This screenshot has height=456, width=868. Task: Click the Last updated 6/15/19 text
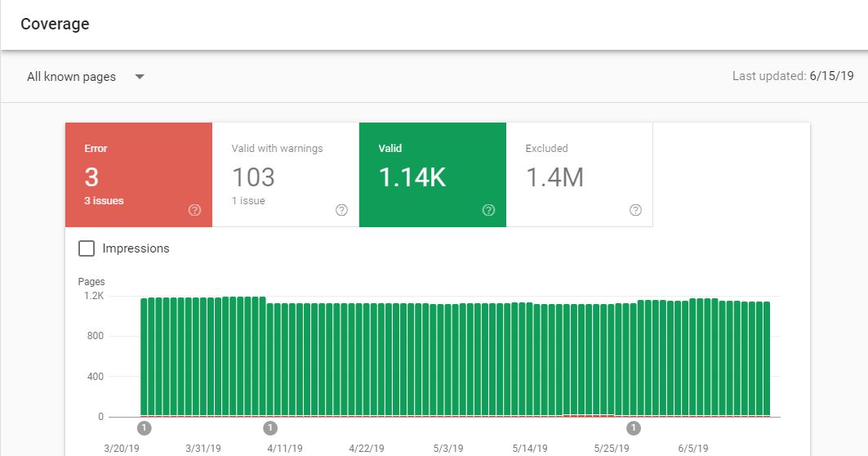pos(781,76)
